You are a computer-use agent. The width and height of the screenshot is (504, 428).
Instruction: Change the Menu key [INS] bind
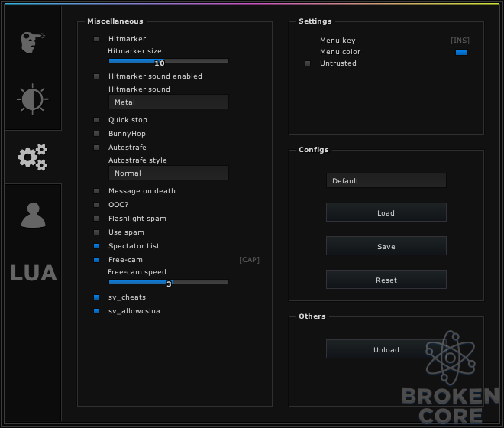[x=460, y=41]
